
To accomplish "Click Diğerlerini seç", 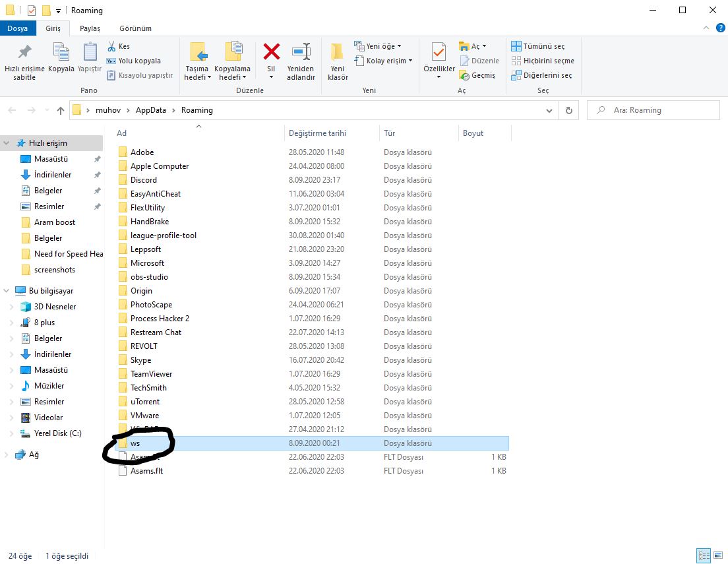I will coord(541,75).
